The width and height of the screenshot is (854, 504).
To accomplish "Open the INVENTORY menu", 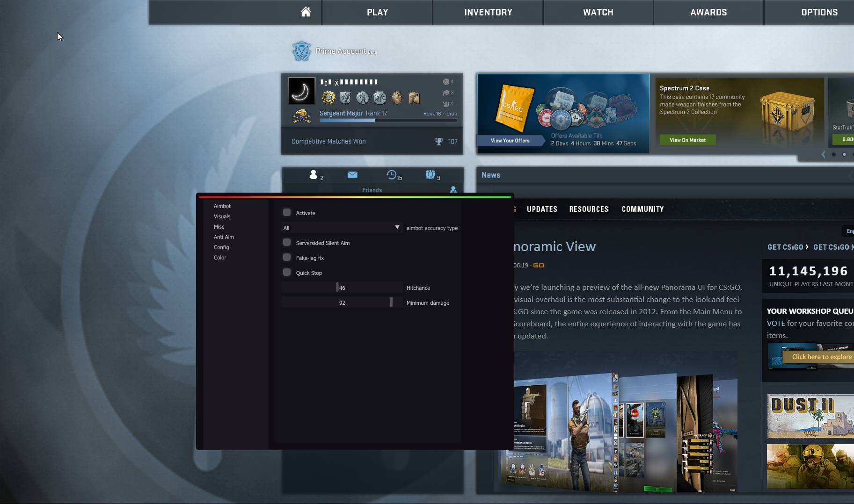I will click(488, 12).
